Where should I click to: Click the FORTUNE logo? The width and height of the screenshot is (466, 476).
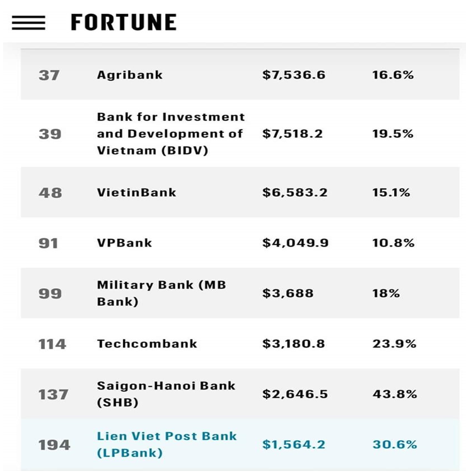pos(124,23)
